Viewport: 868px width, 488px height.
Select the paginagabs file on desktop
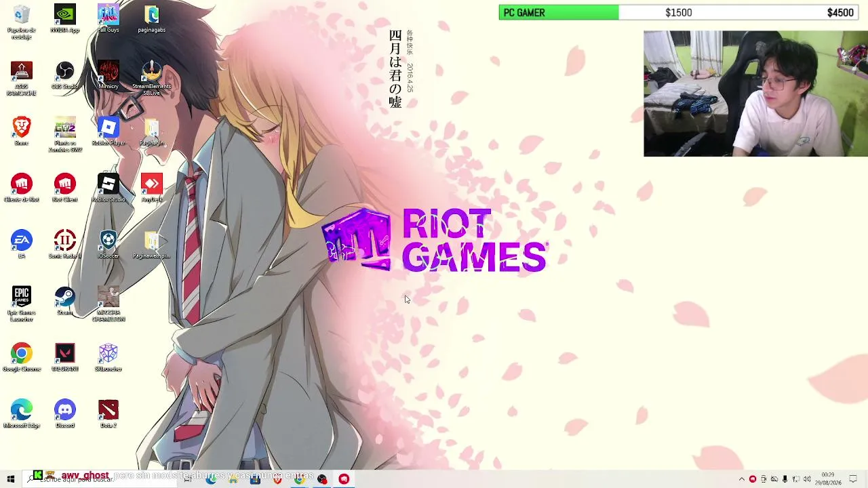(151, 19)
